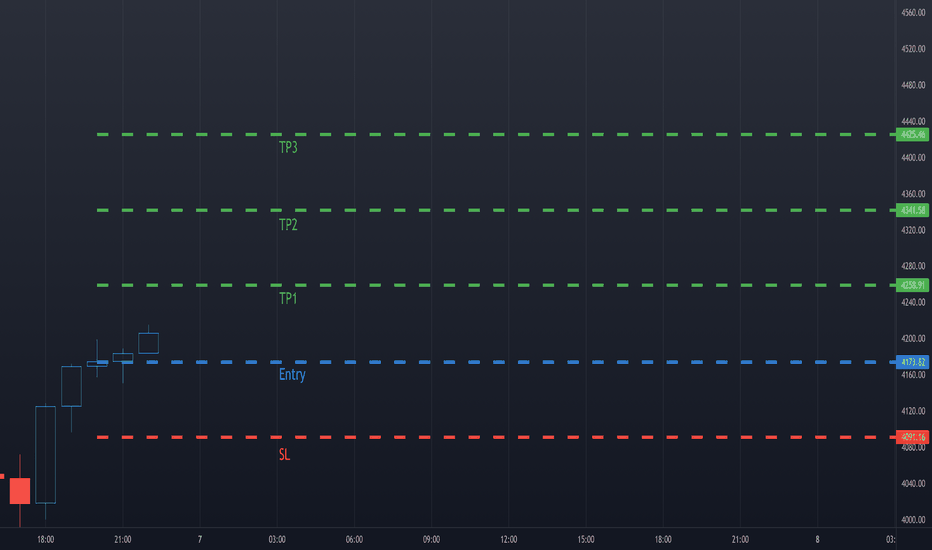Screen dimensions: 932x550
Task: Select the blue dashed Entry line
Action: point(496,362)
